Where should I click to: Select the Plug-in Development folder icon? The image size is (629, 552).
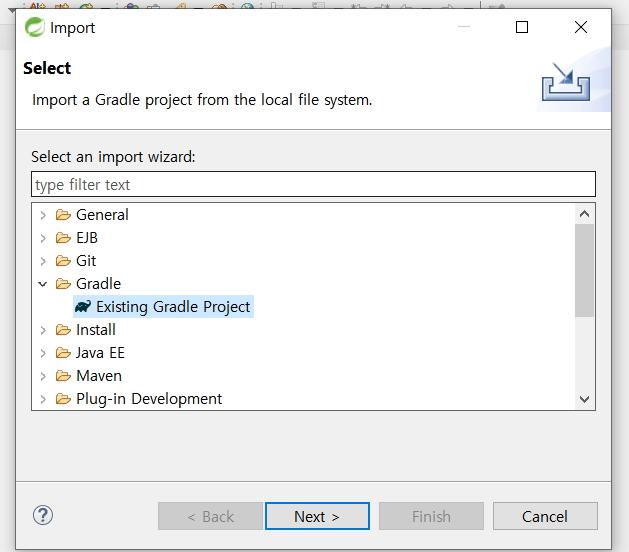[x=63, y=399]
